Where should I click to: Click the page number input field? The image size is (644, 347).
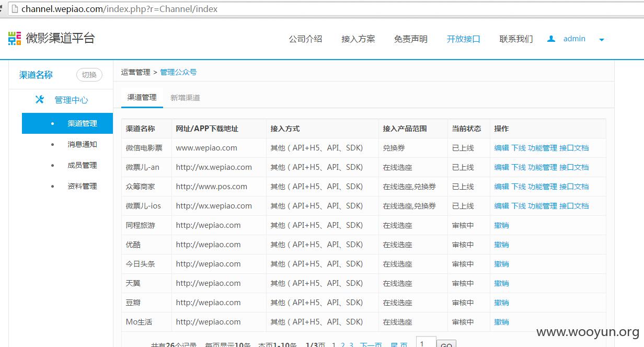(426, 342)
